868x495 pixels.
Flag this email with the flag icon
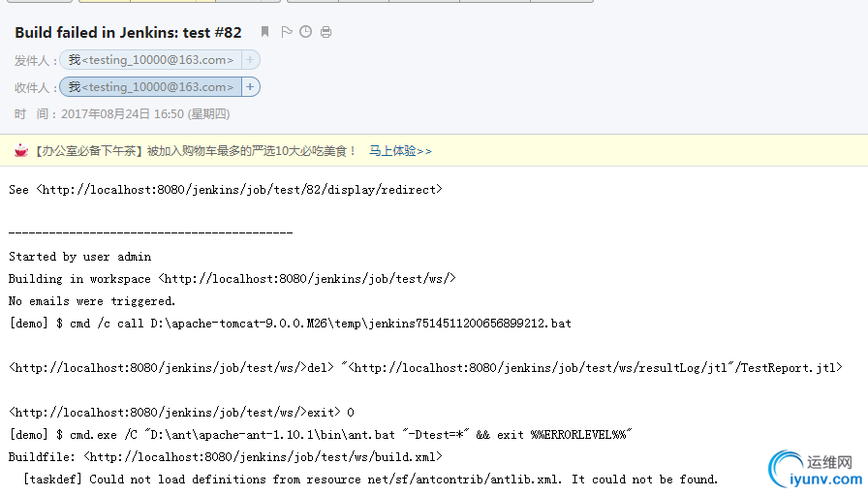tap(286, 32)
